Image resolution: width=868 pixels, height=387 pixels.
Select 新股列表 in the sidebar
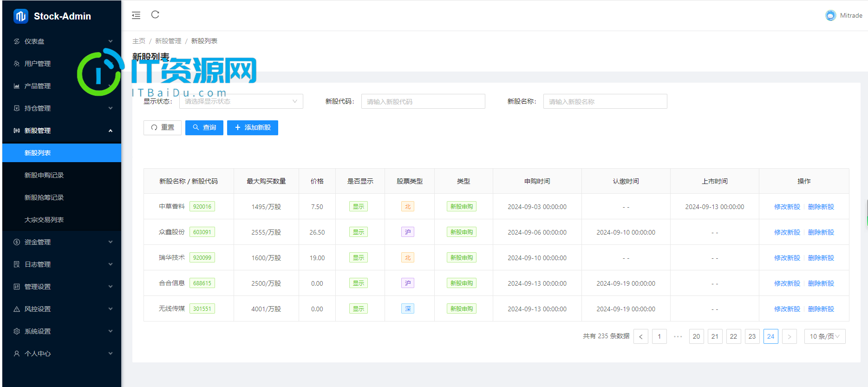62,153
